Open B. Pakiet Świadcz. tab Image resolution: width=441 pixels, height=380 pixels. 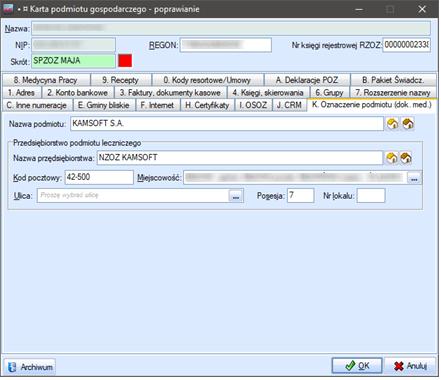[393, 80]
